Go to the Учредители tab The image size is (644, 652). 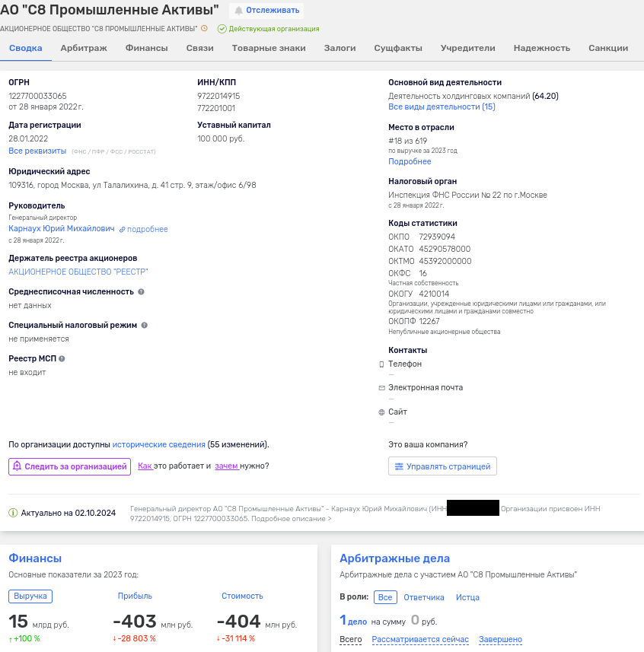(468, 48)
